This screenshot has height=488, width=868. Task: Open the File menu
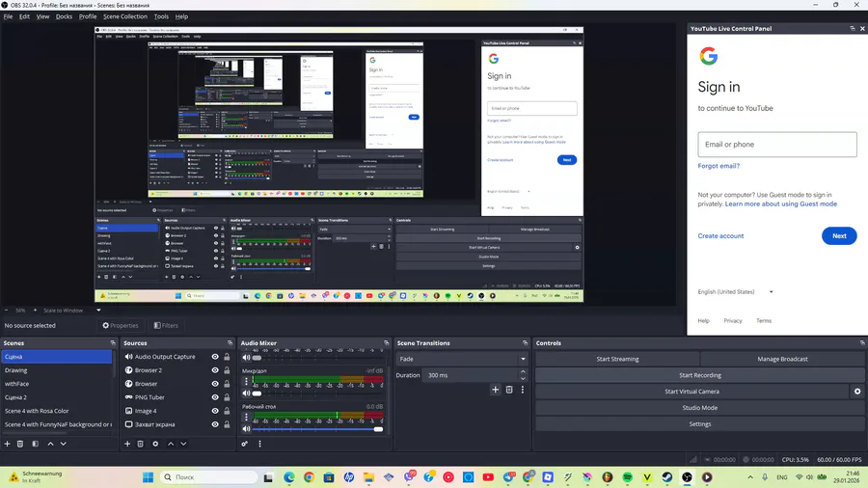point(8,16)
